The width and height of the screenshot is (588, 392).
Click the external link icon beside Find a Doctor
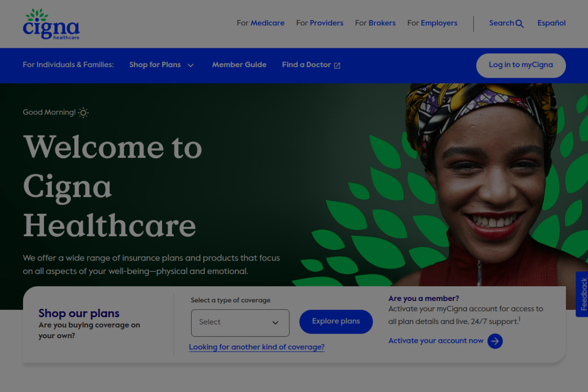337,65
